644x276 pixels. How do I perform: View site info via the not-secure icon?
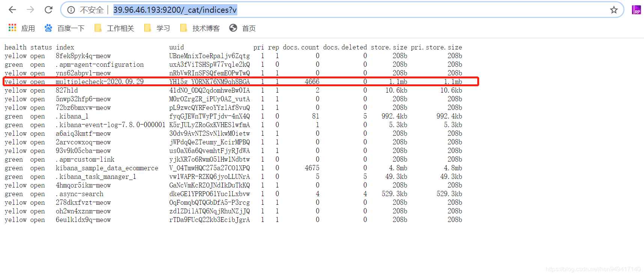click(x=71, y=10)
